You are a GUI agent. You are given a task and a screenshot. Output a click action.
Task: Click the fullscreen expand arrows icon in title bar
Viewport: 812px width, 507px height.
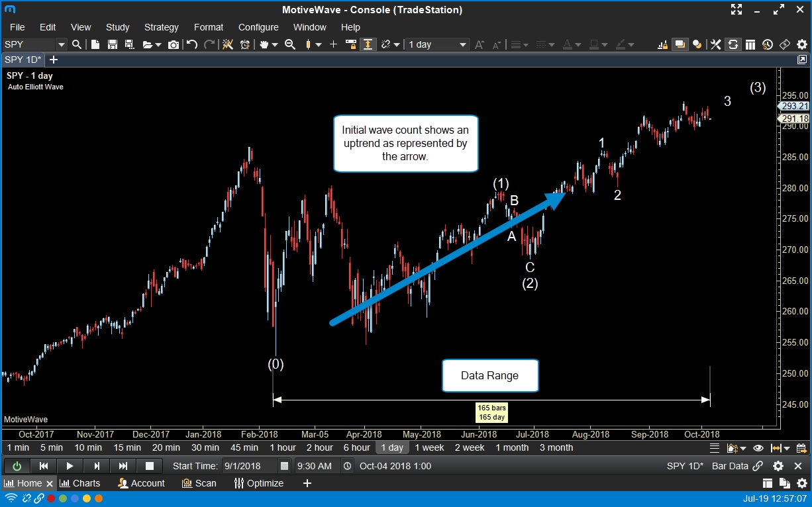tap(736, 9)
